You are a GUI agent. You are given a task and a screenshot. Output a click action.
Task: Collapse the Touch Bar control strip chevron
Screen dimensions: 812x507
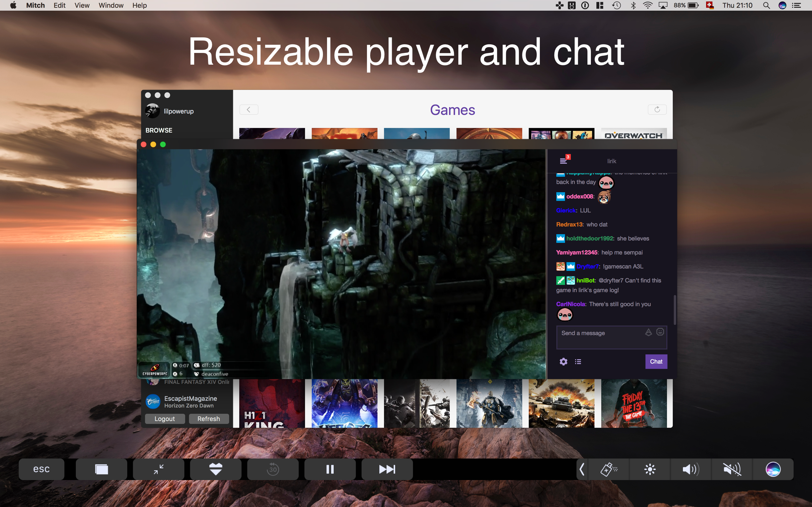(582, 469)
